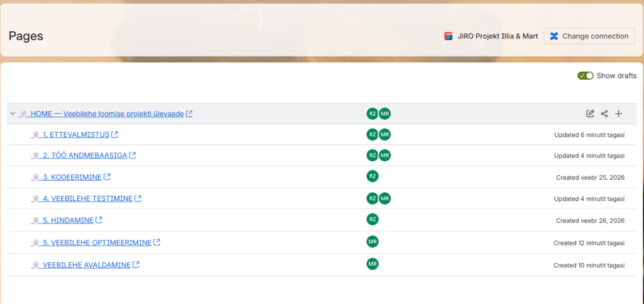Image resolution: width=644 pixels, height=304 pixels.
Task: Open the HOME — Veebilehe loomise projekti ülevaade page
Action: 107,114
